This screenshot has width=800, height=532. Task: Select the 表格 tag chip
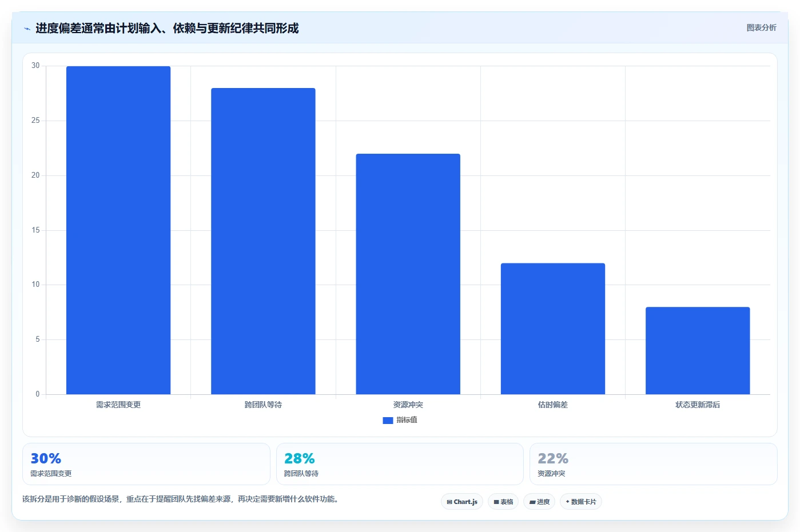point(503,502)
